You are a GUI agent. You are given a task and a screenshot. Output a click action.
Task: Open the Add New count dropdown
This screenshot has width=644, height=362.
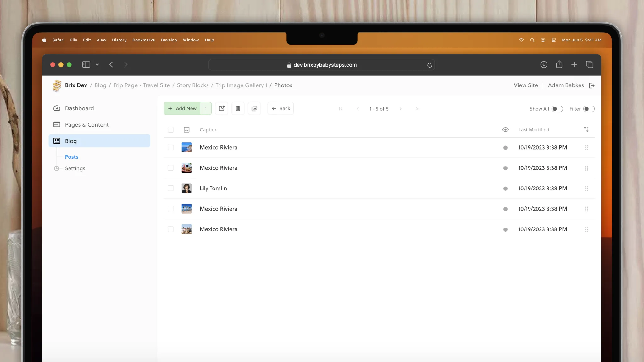[x=206, y=108]
